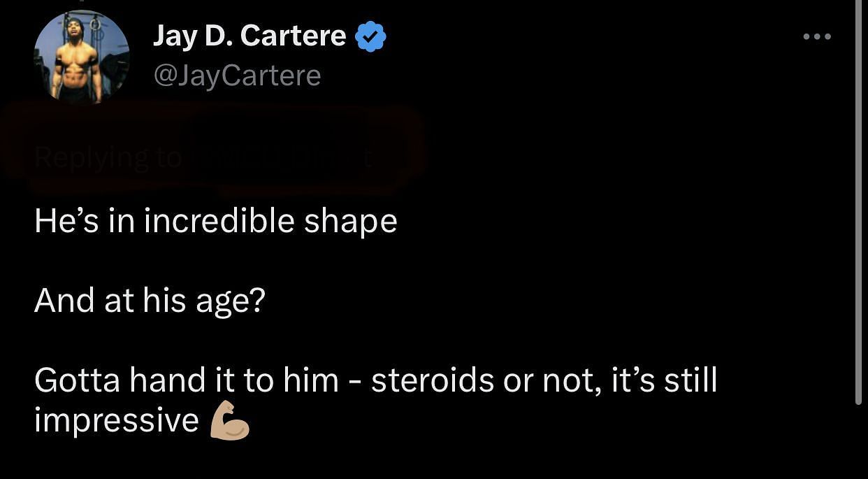Click the word "impressive" in the tweet
Image resolution: width=868 pixels, height=479 pixels.
point(117,421)
